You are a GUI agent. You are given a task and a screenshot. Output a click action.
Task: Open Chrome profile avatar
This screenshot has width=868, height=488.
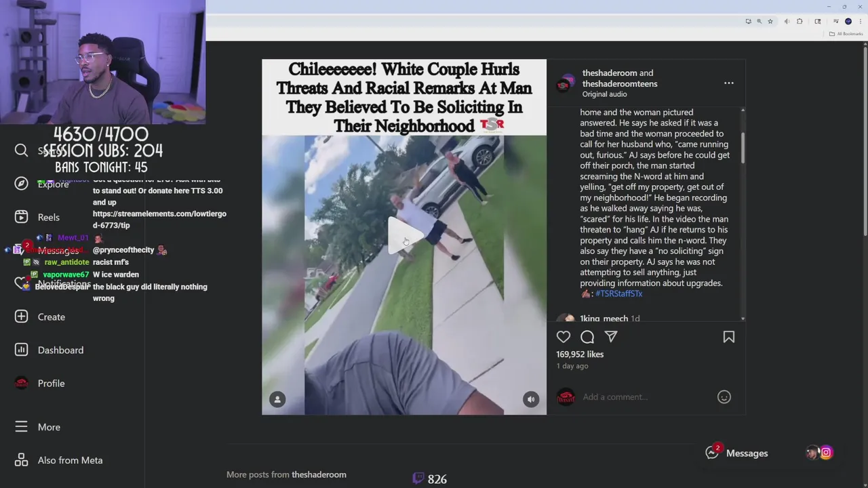tap(848, 21)
